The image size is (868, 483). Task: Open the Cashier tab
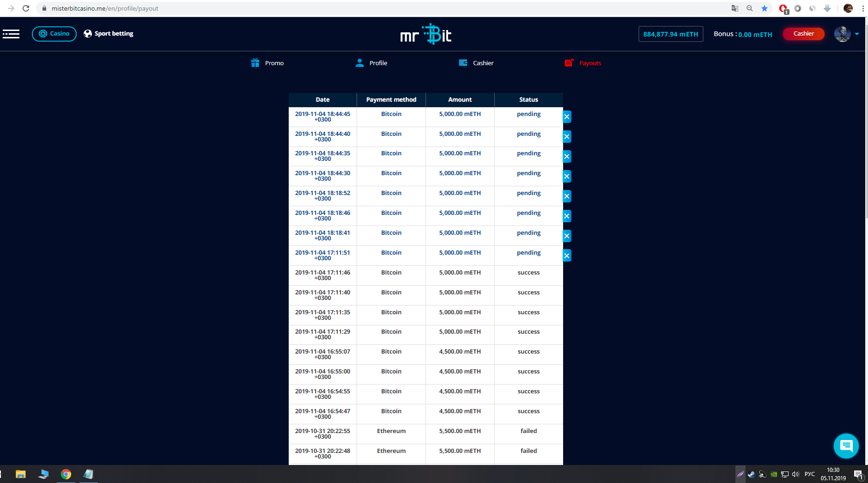point(476,63)
